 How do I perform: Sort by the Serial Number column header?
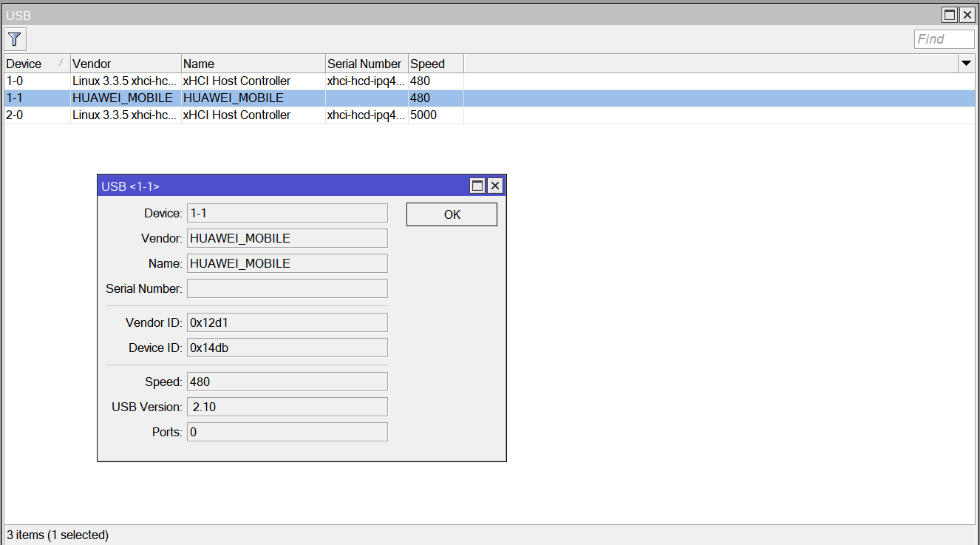pyautogui.click(x=367, y=64)
